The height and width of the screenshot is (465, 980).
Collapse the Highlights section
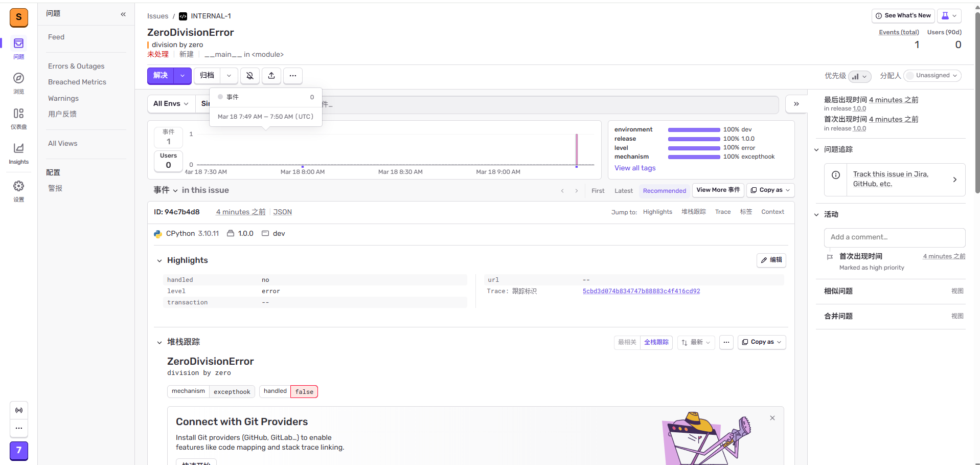pyautogui.click(x=159, y=261)
